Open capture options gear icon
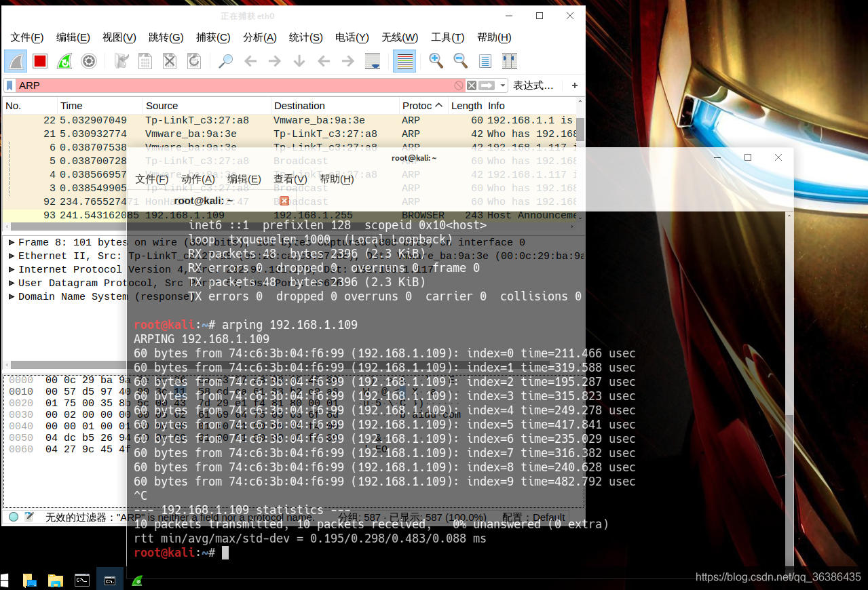 (89, 61)
